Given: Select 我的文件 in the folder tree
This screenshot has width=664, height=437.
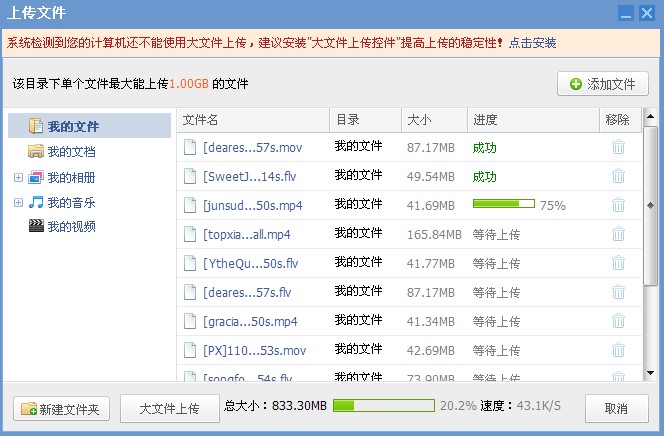Looking at the screenshot, I should click(x=73, y=127).
